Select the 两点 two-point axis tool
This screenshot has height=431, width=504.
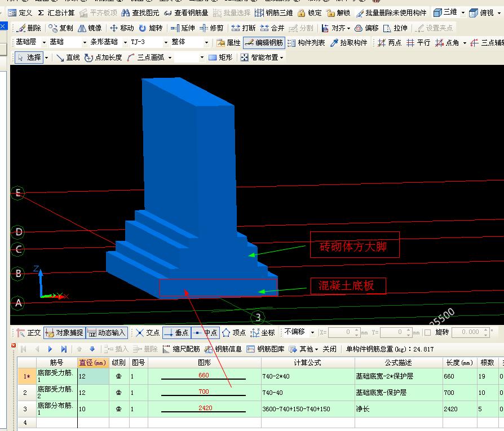tap(390, 43)
